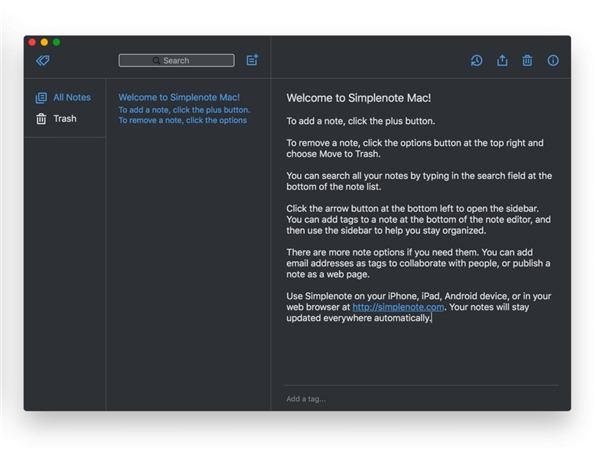
Task: Create a new note with the plus icon
Action: pos(252,60)
